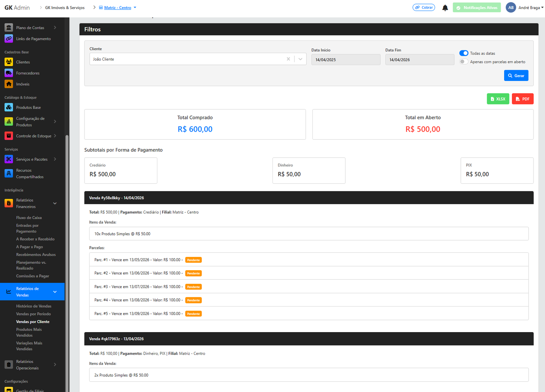Screen dimensions: 545x392
Task: Open Fluxo de Caixa report
Action: tap(29, 218)
